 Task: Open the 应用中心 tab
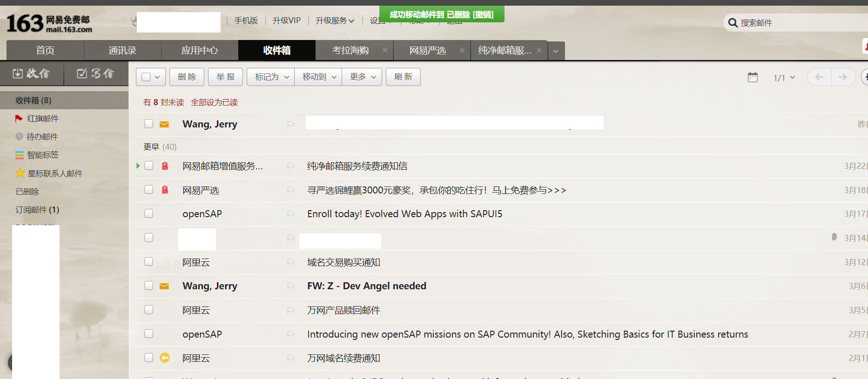tap(200, 50)
